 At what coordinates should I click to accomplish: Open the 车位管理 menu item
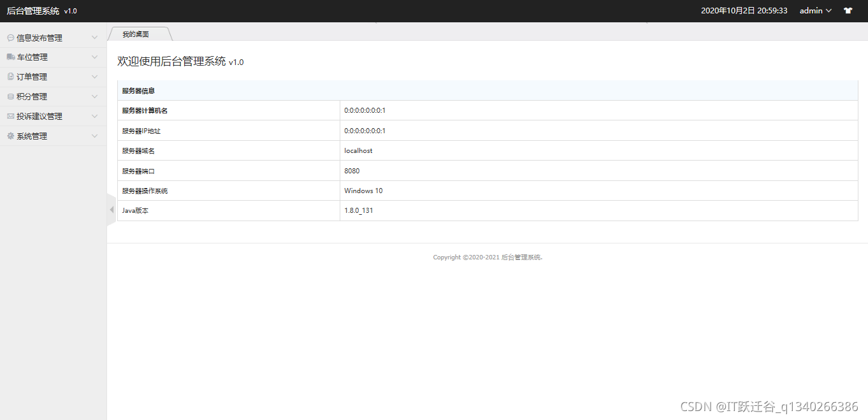click(x=54, y=57)
